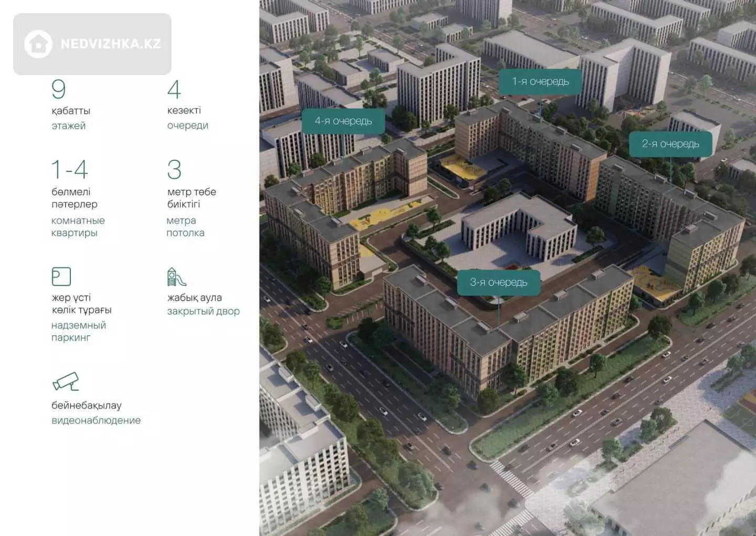This screenshot has height=536, width=756.
Task: Click the parking P icon
Action: tap(61, 276)
